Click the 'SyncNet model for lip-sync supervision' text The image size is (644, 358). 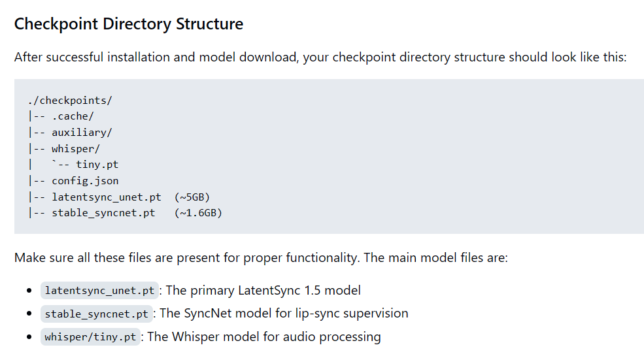(284, 314)
